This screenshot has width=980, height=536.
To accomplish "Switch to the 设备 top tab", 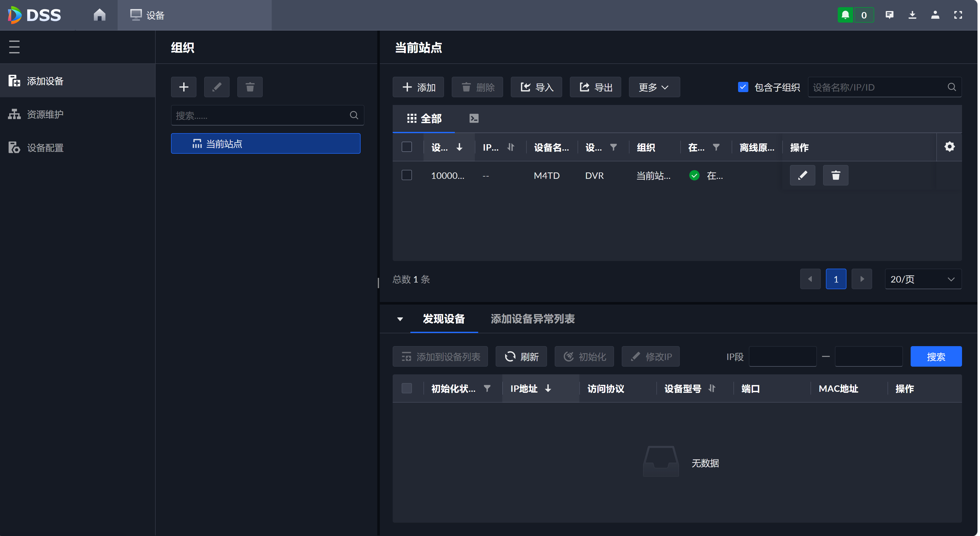I will [x=194, y=15].
